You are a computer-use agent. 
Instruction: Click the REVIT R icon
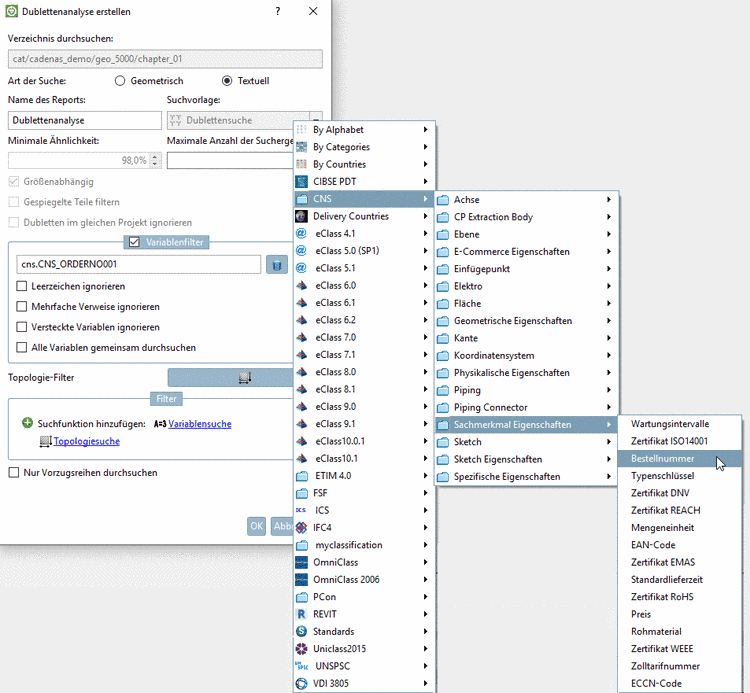point(301,614)
